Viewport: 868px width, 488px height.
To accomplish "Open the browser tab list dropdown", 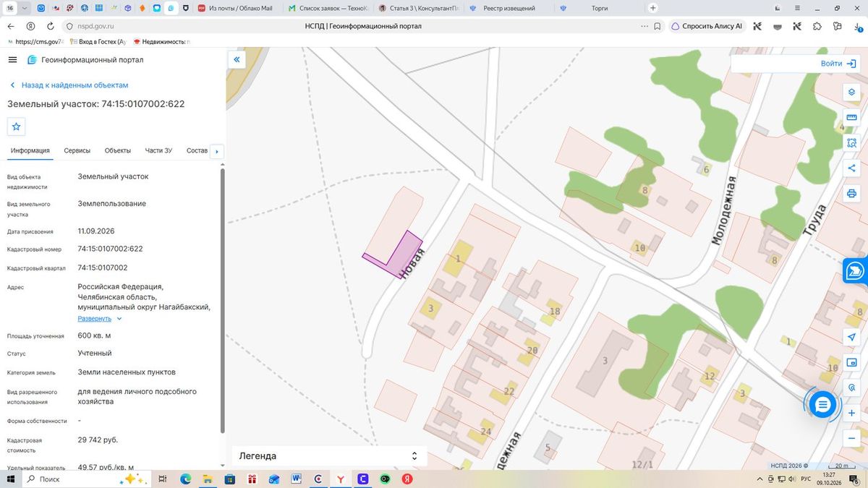I will coord(25,8).
